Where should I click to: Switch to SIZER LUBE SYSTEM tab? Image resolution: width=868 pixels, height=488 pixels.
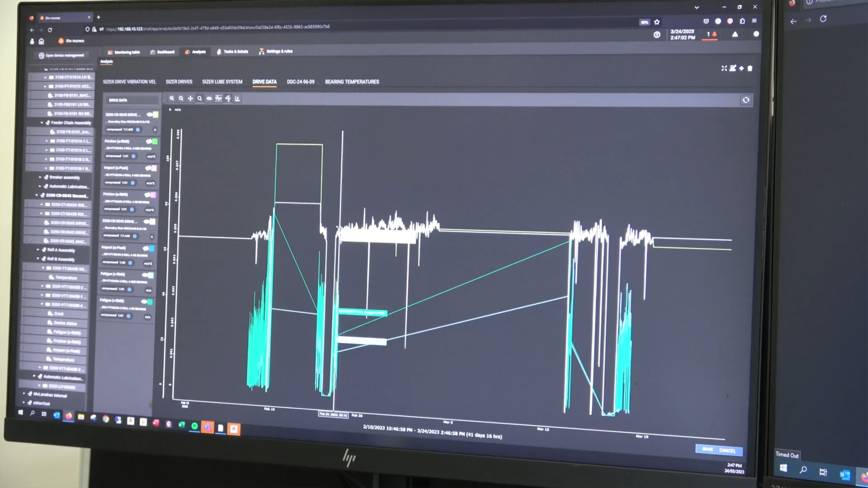(222, 82)
